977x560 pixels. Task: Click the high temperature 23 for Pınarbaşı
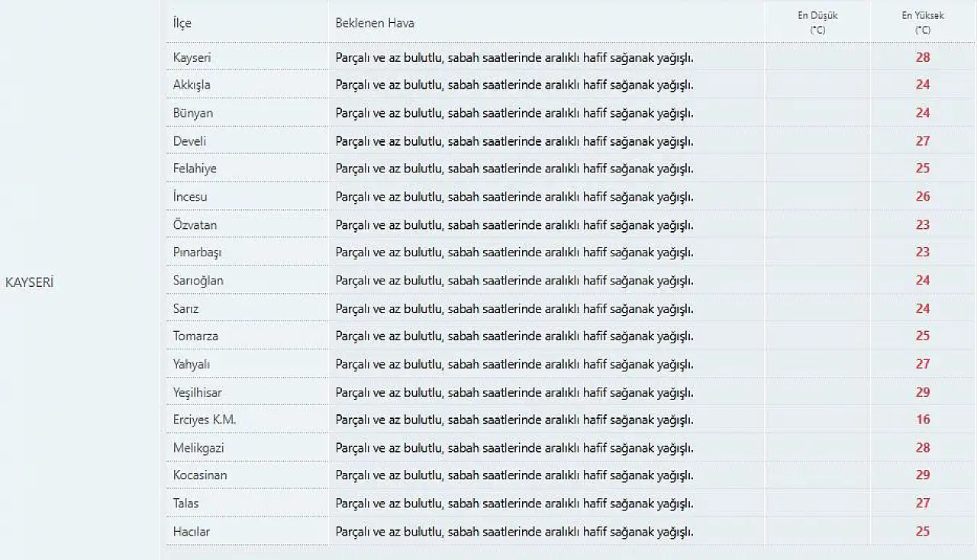(923, 253)
